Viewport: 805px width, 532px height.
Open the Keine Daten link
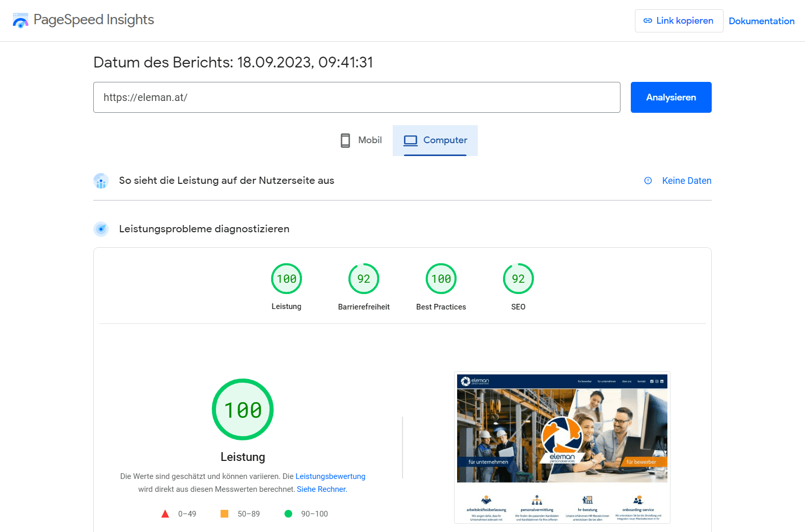[x=686, y=181]
